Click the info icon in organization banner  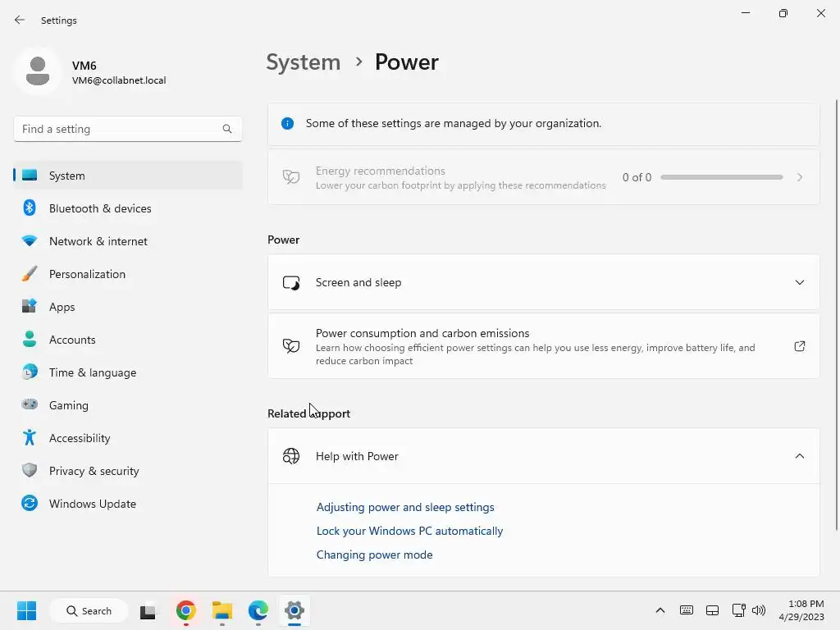[x=288, y=123]
